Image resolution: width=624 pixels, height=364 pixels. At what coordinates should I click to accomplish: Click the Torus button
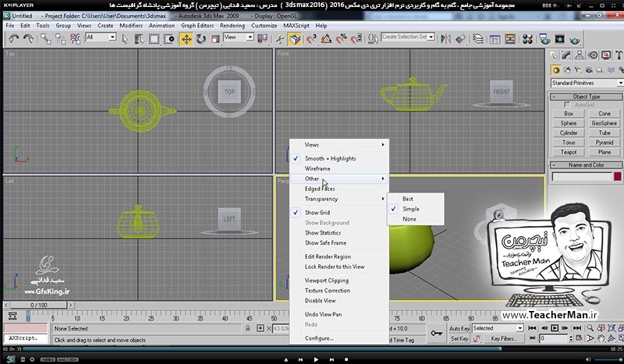(569, 143)
